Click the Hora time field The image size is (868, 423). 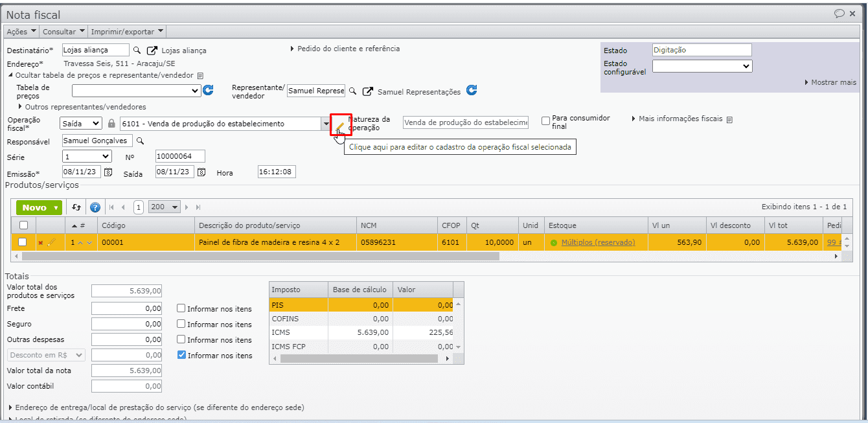point(276,172)
